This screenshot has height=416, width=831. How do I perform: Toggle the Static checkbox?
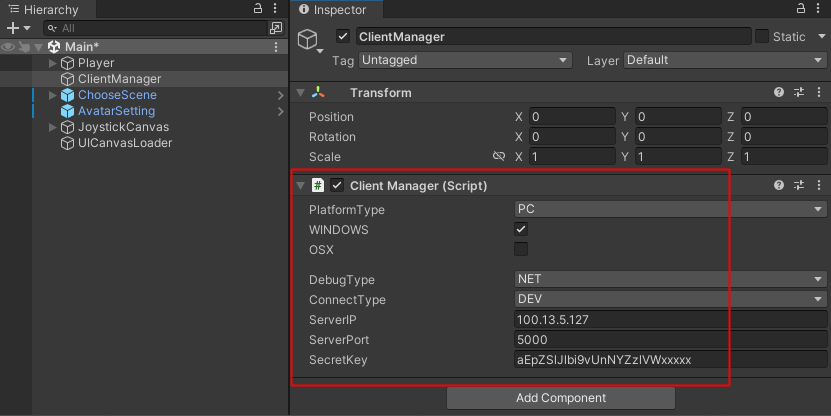coord(762,37)
